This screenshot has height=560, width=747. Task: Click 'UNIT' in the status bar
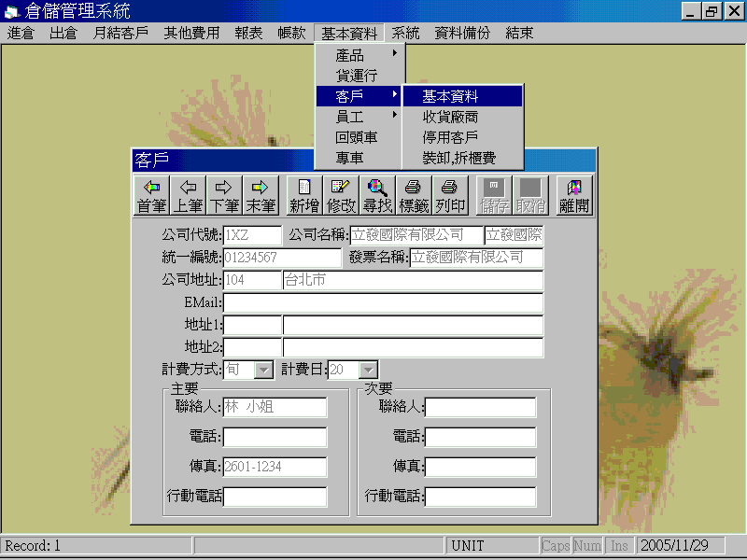click(x=468, y=546)
